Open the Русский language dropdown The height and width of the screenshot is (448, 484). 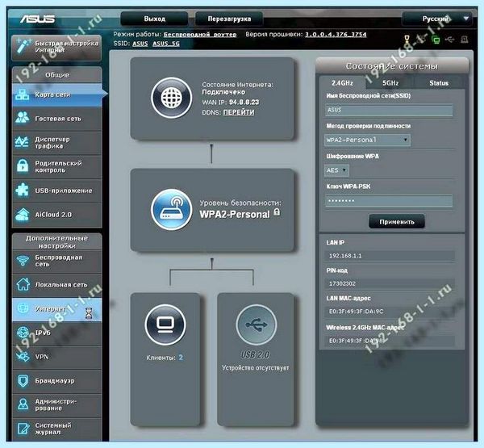pyautogui.click(x=436, y=19)
